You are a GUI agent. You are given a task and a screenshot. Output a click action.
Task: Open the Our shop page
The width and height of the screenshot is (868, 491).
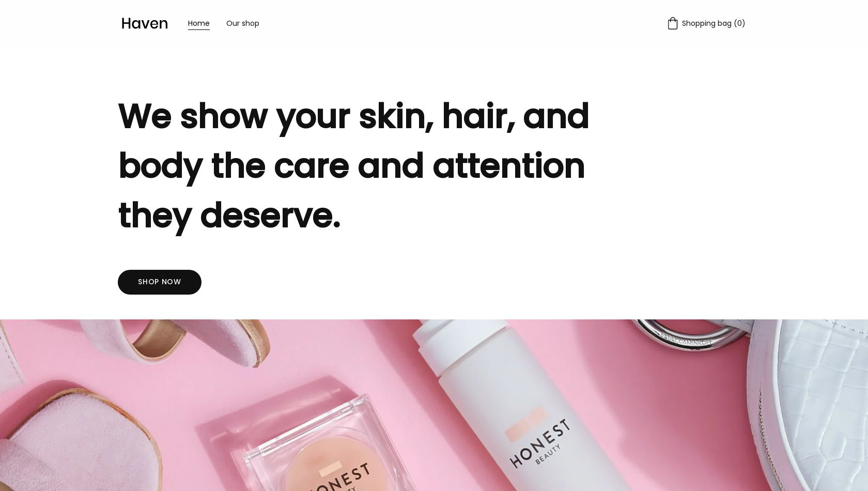[x=242, y=23]
